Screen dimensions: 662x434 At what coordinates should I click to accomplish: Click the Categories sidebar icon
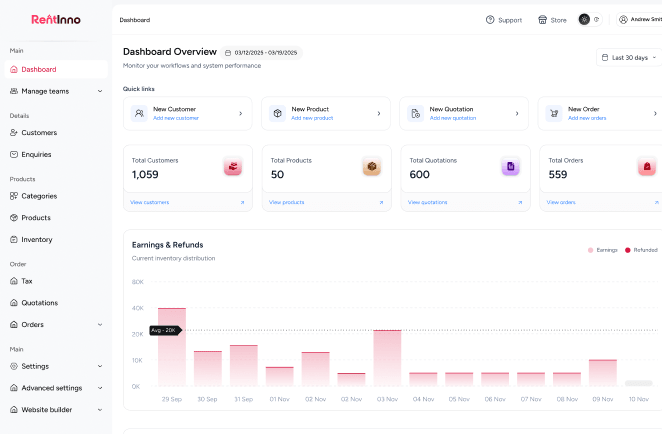click(x=14, y=196)
